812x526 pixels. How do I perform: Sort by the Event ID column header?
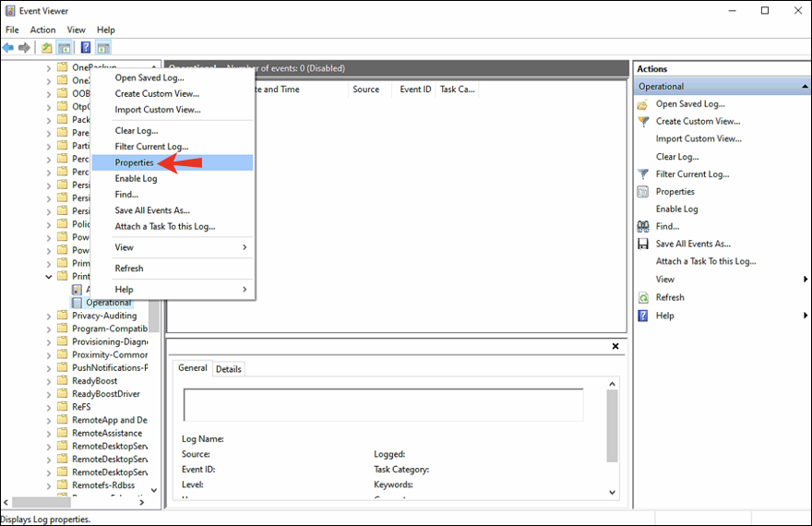tap(415, 90)
